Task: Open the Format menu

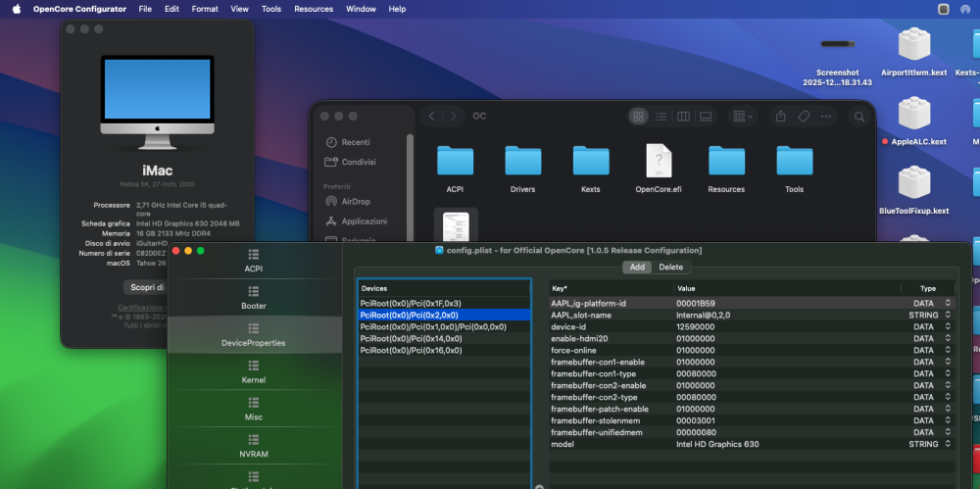Action: click(x=205, y=9)
